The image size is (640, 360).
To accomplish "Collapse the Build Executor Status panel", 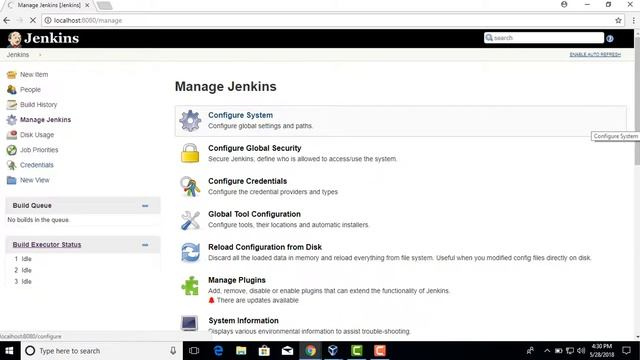I will pos(145,245).
